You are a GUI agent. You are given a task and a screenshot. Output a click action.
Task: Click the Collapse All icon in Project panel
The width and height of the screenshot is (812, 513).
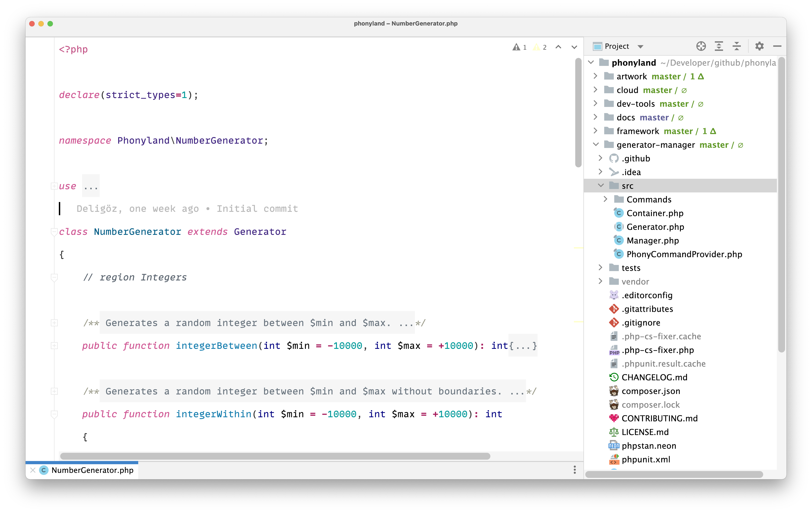pos(737,46)
